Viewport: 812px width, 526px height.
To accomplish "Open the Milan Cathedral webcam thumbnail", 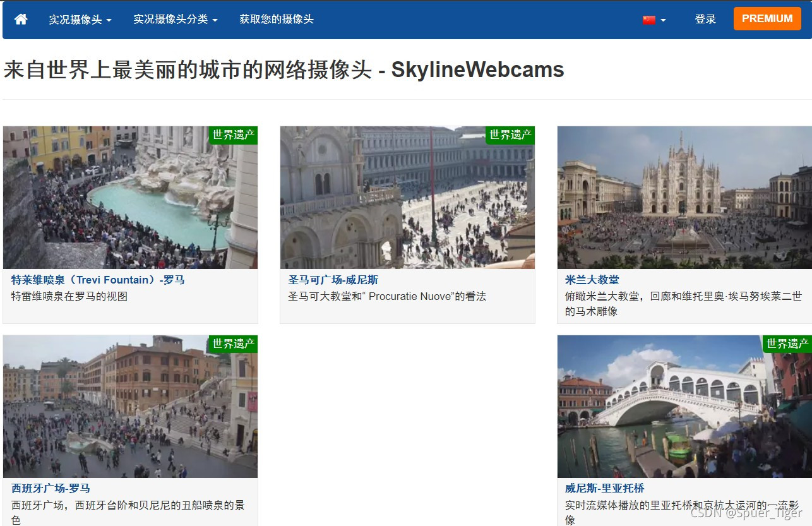I will pos(684,198).
